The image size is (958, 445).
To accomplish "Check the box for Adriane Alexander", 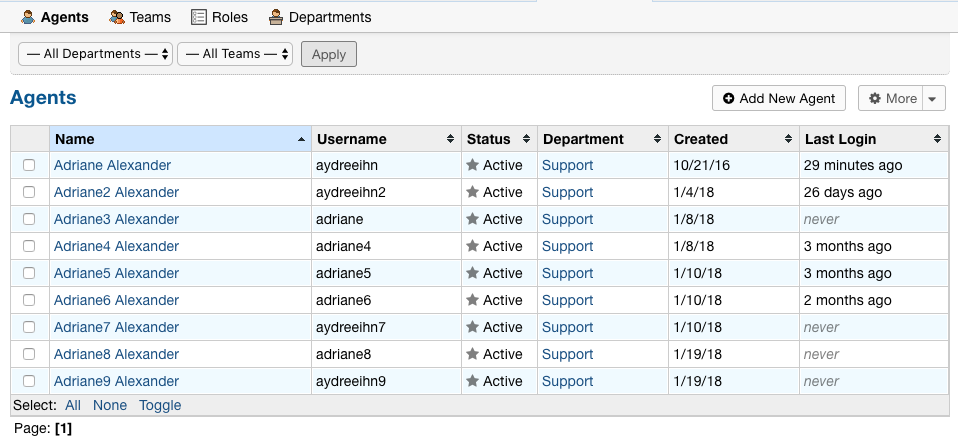I will coord(29,165).
